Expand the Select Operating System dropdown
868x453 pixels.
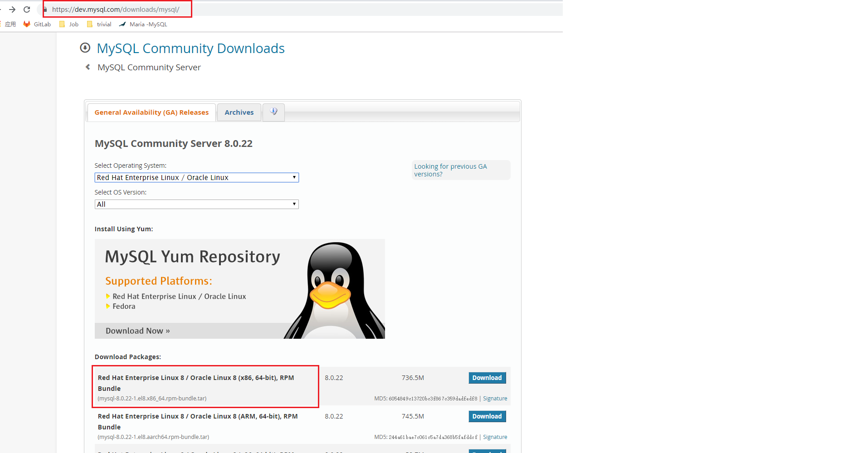(x=196, y=177)
